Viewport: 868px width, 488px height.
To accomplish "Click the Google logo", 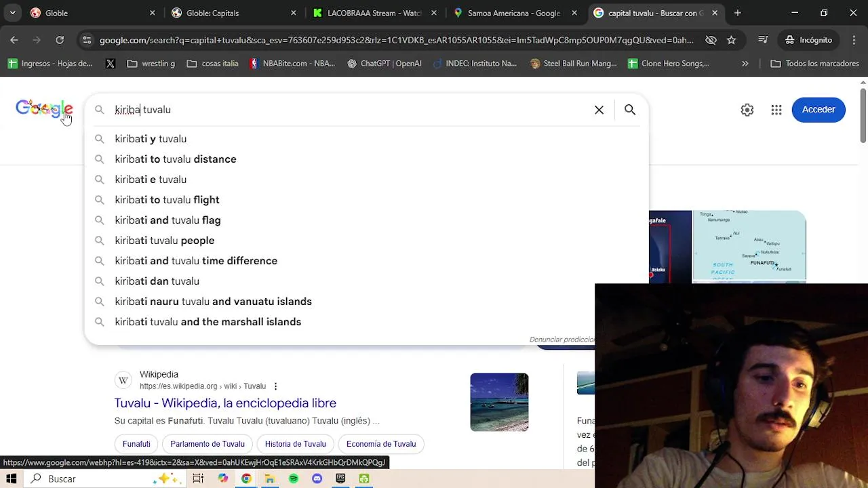I will coord(44,109).
